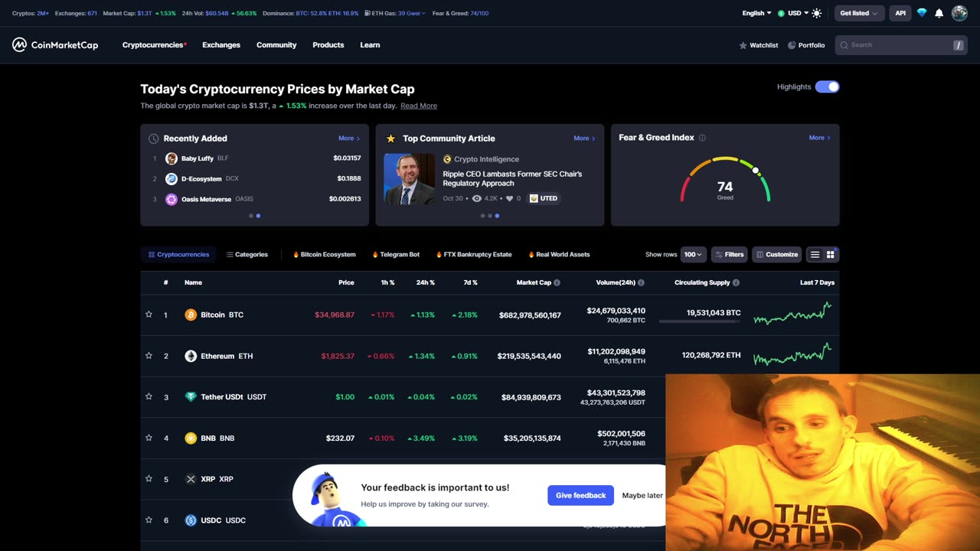The image size is (980, 551).
Task: Toggle the Highlights switch
Action: [x=827, y=86]
